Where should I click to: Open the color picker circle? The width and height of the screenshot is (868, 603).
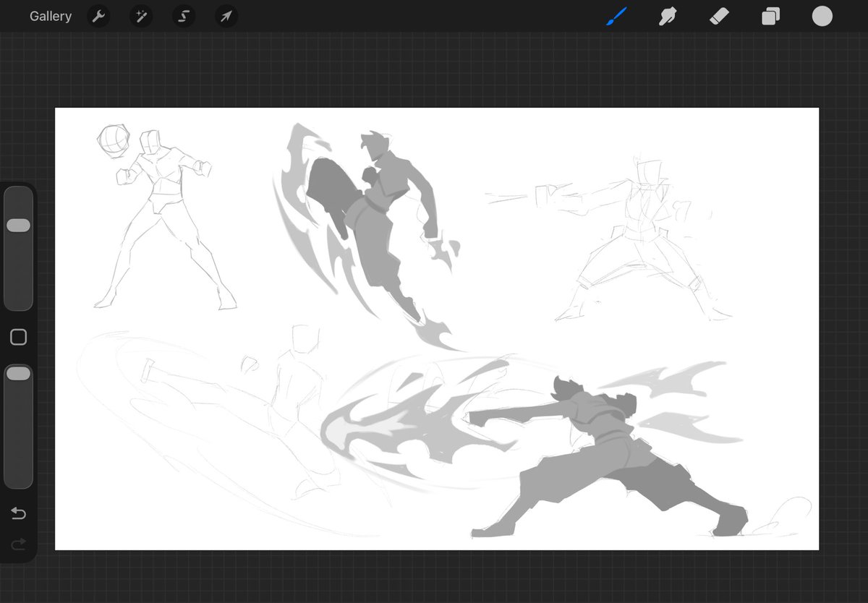pyautogui.click(x=822, y=16)
